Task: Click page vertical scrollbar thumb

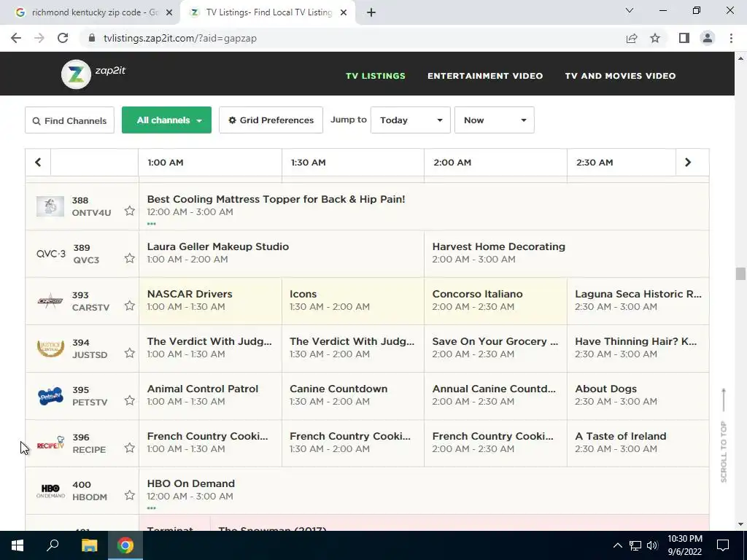Action: click(x=740, y=274)
